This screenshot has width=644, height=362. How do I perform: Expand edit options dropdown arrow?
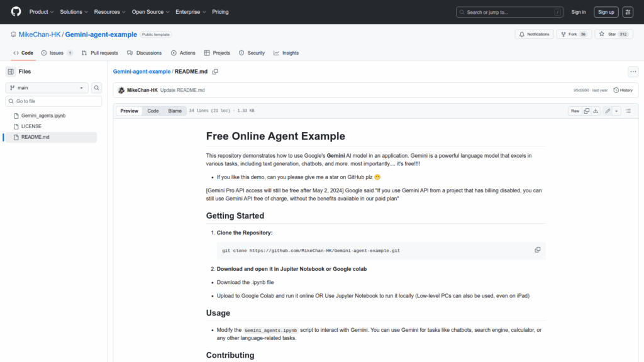click(x=616, y=111)
